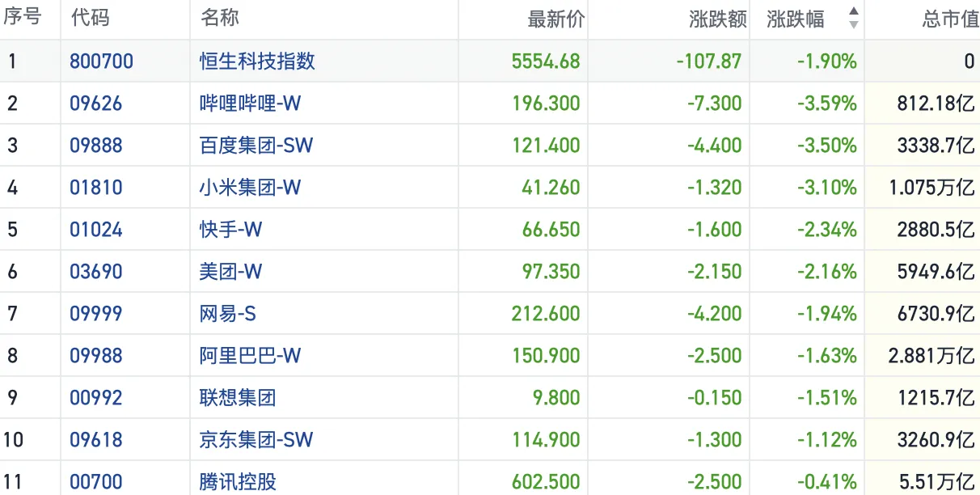Screen dimensions: 980x495
Task: Click the 代码 column header
Action: tap(90, 19)
